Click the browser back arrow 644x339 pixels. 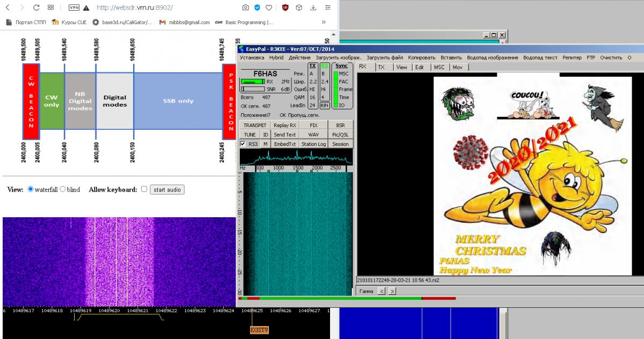8,8
